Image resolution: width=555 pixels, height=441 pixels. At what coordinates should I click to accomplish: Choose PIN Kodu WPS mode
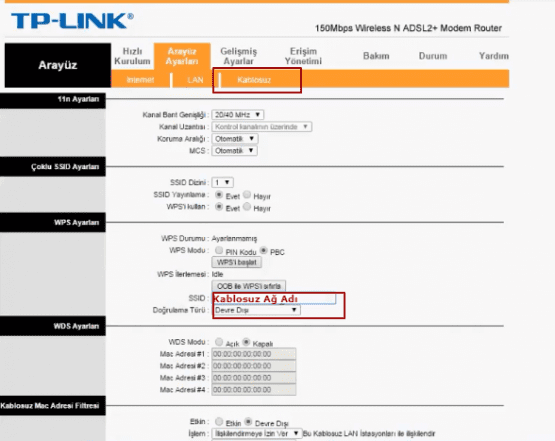click(219, 251)
